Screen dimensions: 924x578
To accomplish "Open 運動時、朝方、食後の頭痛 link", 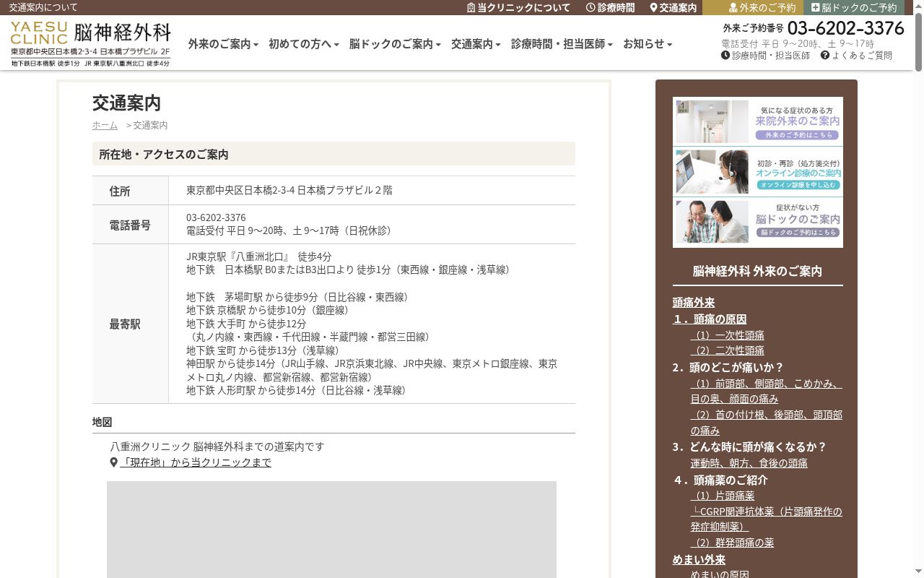I will coord(749,463).
